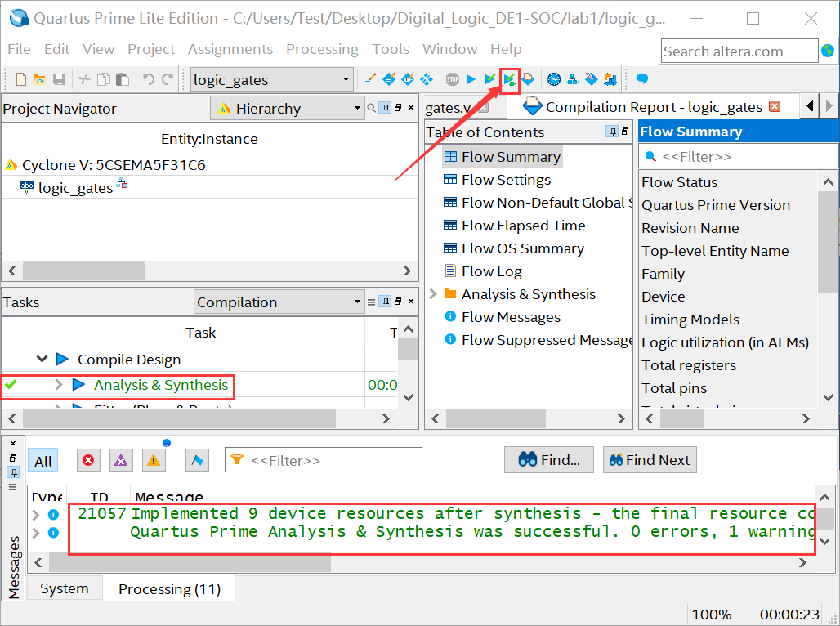Open the Programmer icon in toolbar
Image resolution: width=840 pixels, height=626 pixels.
(x=592, y=79)
